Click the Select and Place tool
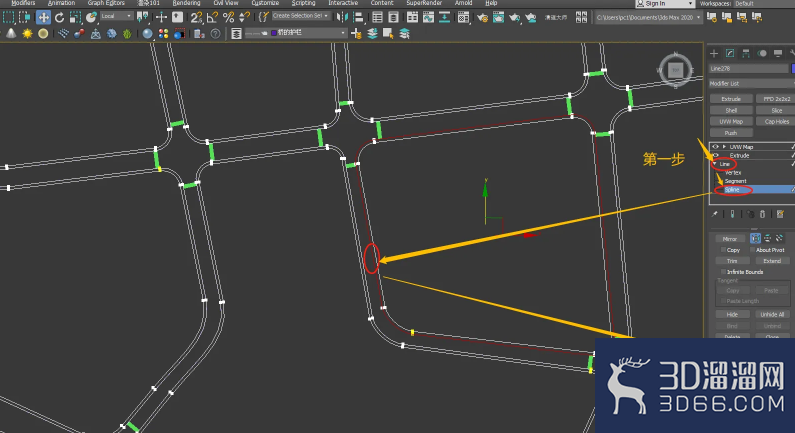 tap(91, 17)
